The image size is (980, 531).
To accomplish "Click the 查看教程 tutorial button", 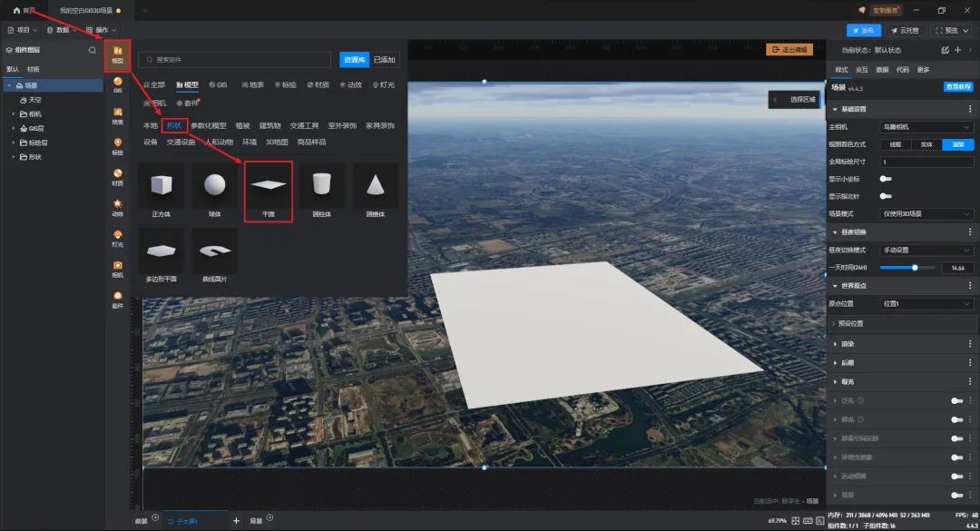I will coord(958,87).
